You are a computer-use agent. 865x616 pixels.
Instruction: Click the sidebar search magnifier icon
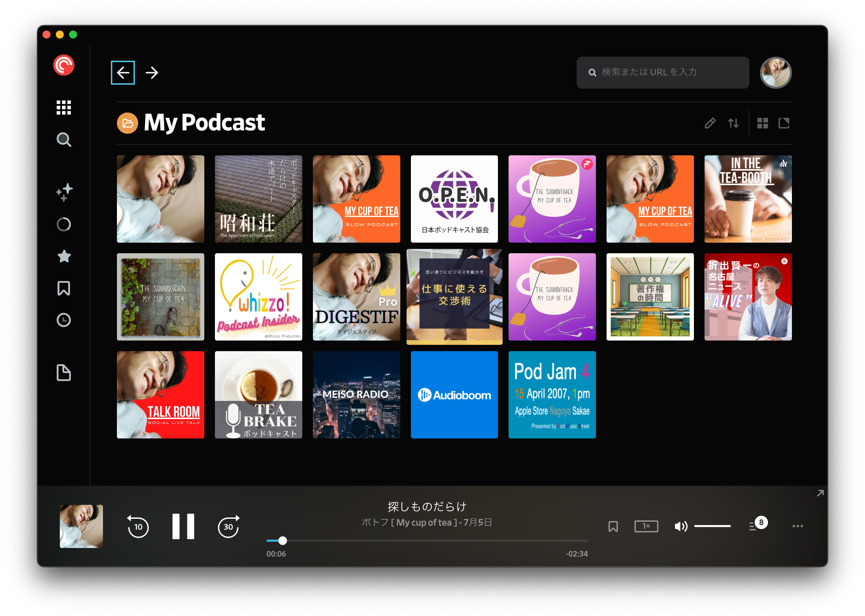pos(64,140)
